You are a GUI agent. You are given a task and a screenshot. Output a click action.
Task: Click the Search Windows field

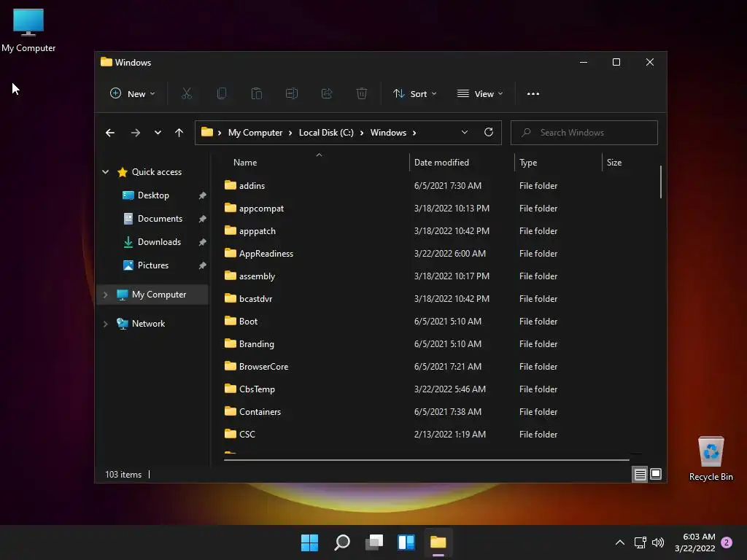click(x=584, y=133)
